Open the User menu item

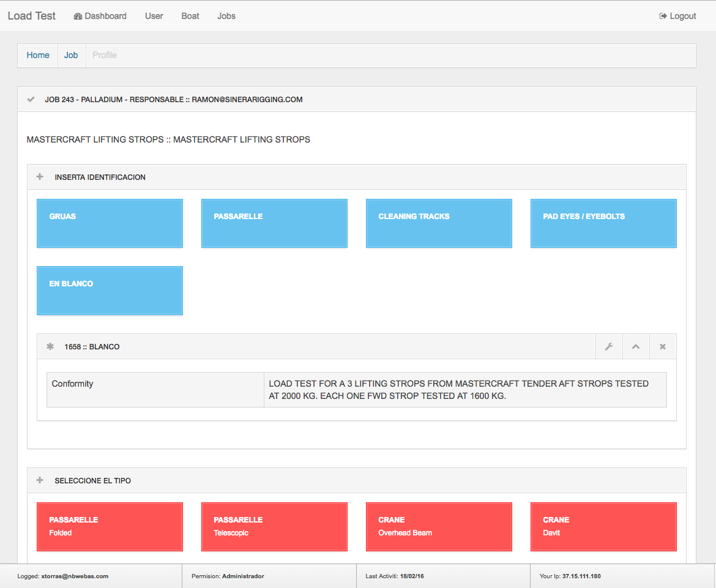pyautogui.click(x=154, y=16)
